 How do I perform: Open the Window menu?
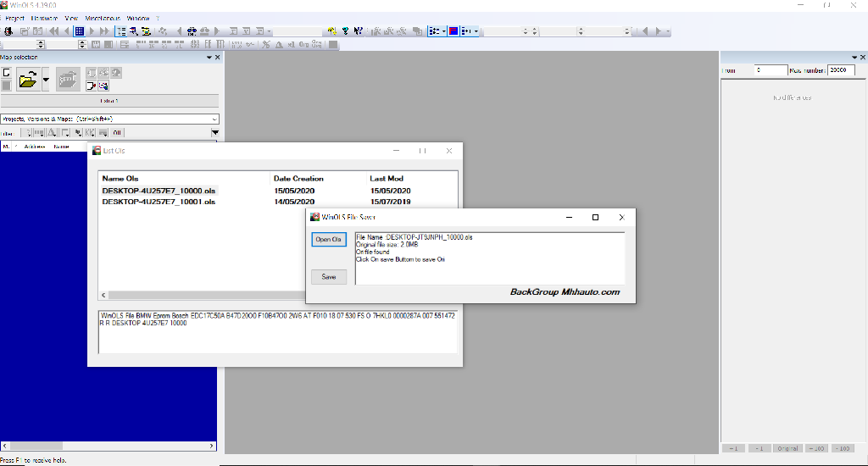point(138,19)
